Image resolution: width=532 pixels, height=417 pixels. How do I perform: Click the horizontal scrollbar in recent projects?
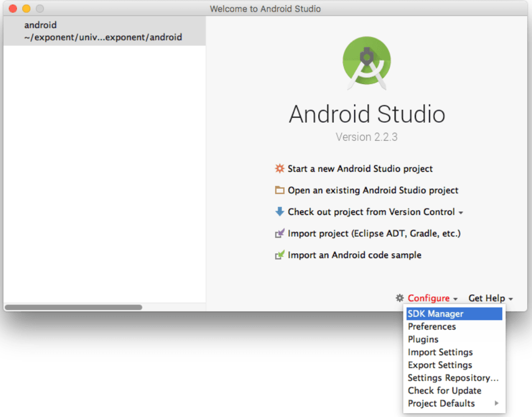pyautogui.click(x=73, y=307)
